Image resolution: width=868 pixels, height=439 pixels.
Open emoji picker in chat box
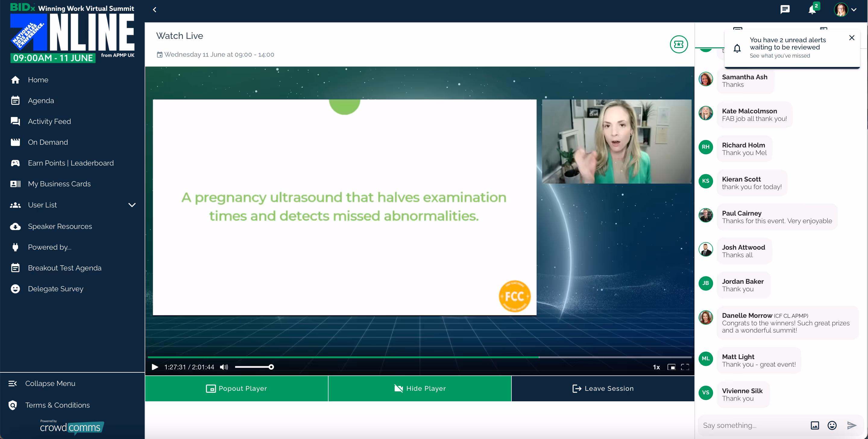pyautogui.click(x=832, y=425)
